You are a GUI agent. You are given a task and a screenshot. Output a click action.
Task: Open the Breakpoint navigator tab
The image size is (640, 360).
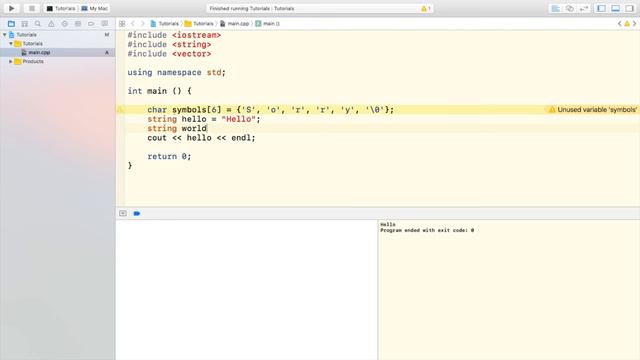tap(91, 24)
